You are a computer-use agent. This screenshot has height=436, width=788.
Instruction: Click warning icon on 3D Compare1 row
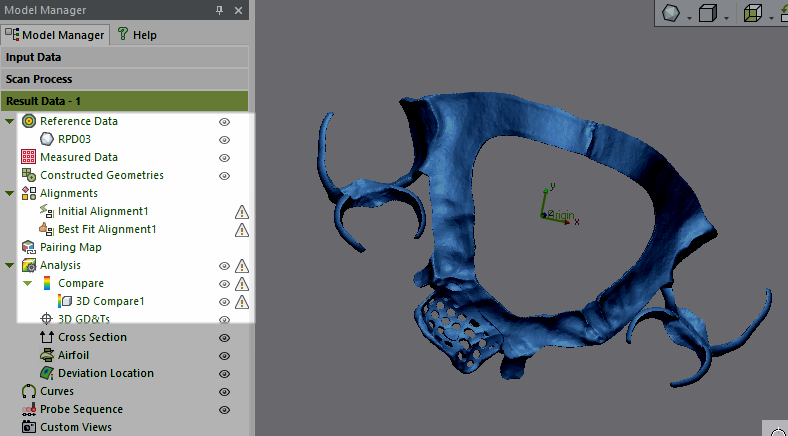tap(242, 302)
